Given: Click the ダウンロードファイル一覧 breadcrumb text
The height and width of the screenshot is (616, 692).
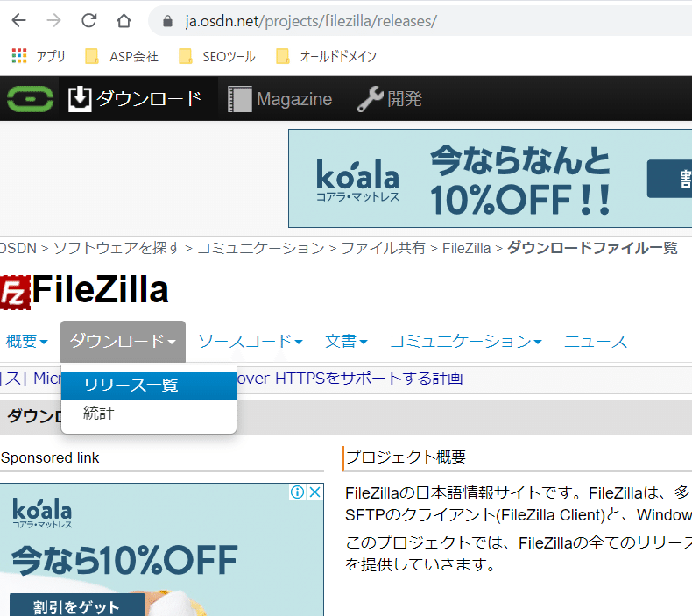Looking at the screenshot, I should click(592, 248).
